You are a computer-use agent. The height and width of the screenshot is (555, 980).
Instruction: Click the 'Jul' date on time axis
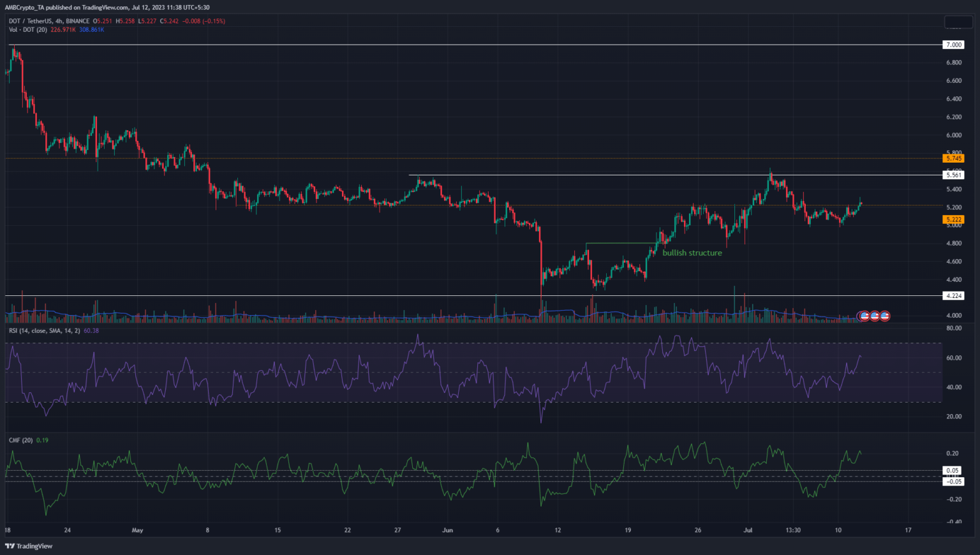(748, 530)
